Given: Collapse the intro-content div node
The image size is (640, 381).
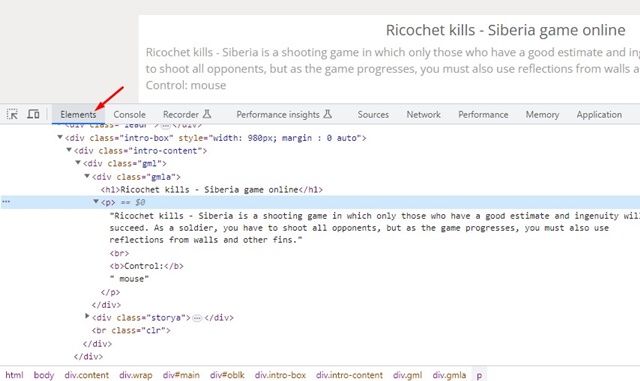Looking at the screenshot, I should pyautogui.click(x=69, y=150).
